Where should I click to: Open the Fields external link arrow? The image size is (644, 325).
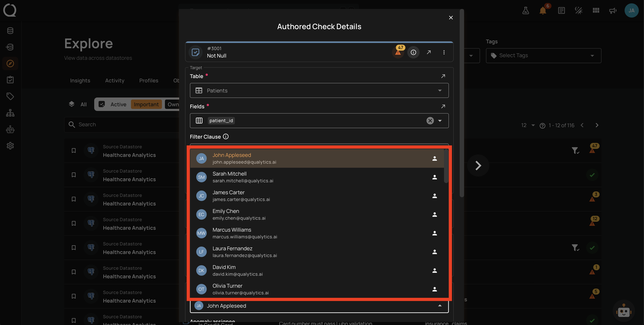tap(443, 106)
